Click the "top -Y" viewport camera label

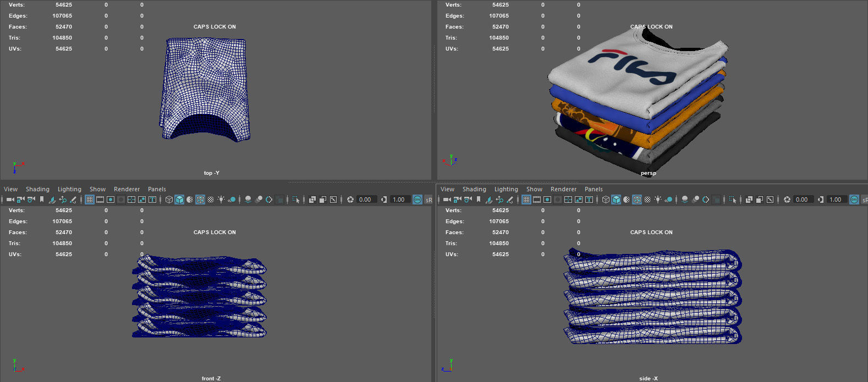[211, 173]
